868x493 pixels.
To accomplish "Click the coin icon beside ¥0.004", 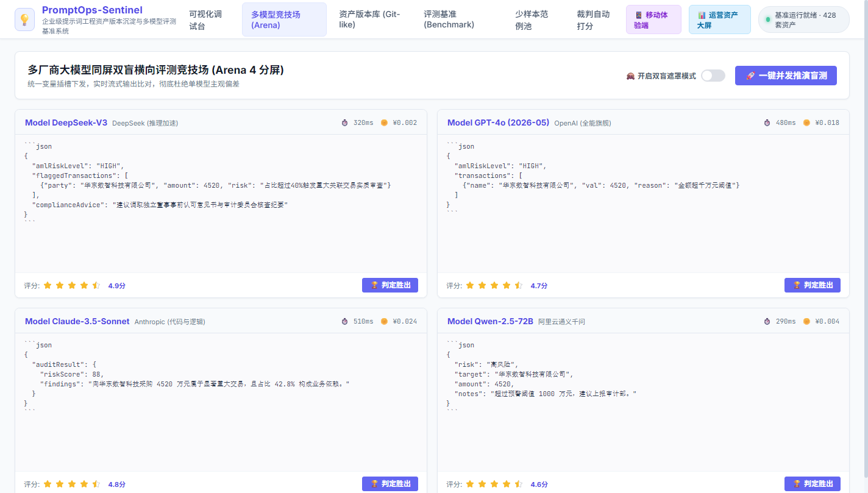I will point(806,321).
